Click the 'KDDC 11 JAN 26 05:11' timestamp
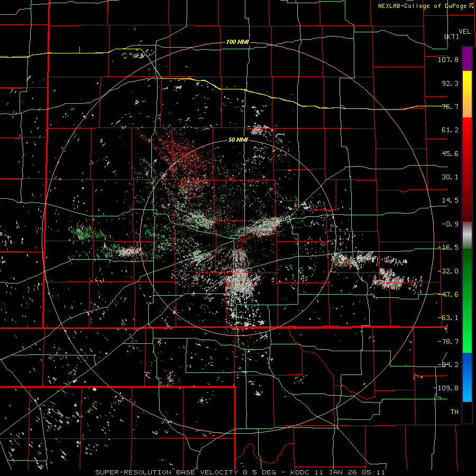 click(337, 472)
